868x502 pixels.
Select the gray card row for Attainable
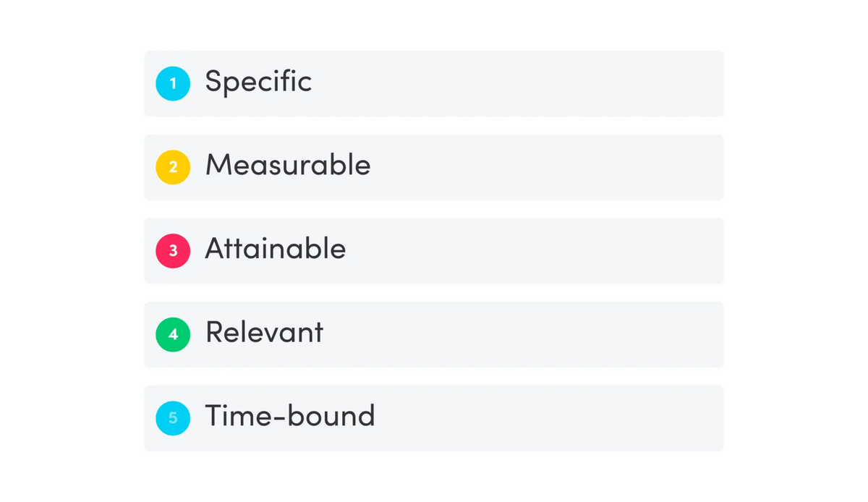coord(434,250)
